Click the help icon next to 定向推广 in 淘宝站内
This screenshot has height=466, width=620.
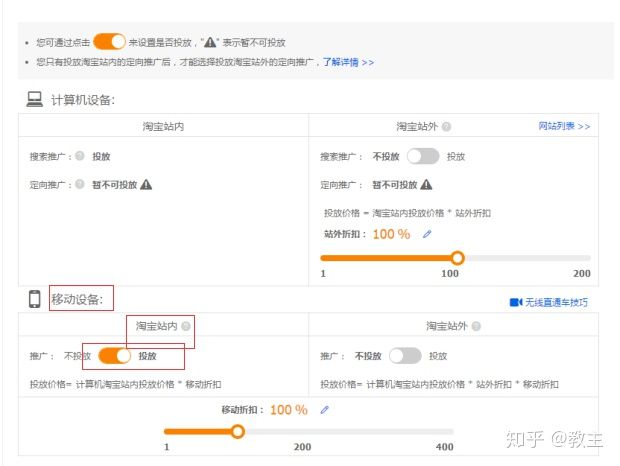(x=80, y=184)
